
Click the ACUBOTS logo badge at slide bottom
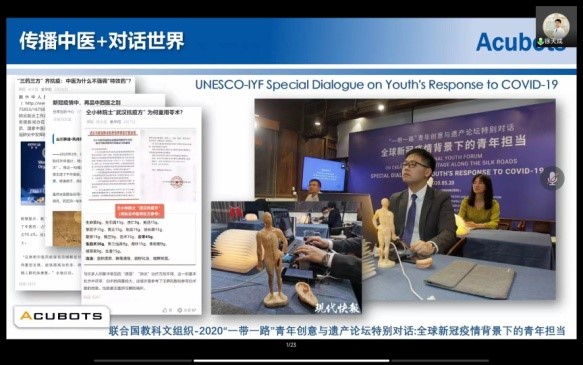[x=62, y=316]
